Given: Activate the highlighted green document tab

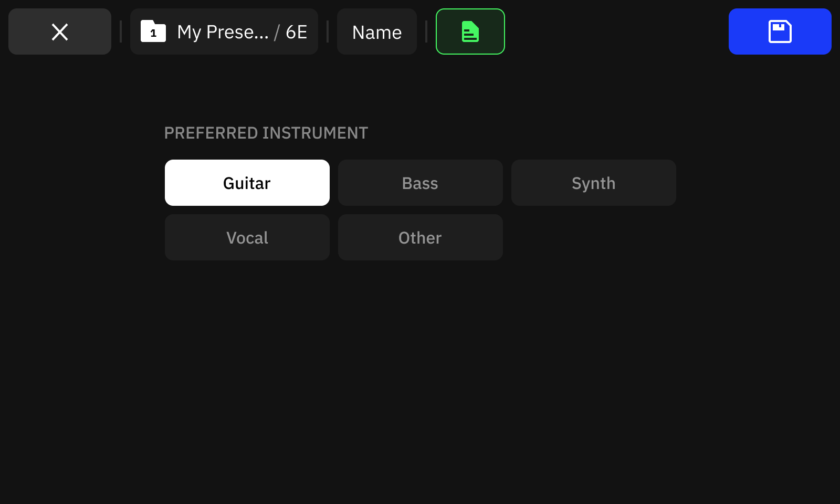Looking at the screenshot, I should (470, 31).
